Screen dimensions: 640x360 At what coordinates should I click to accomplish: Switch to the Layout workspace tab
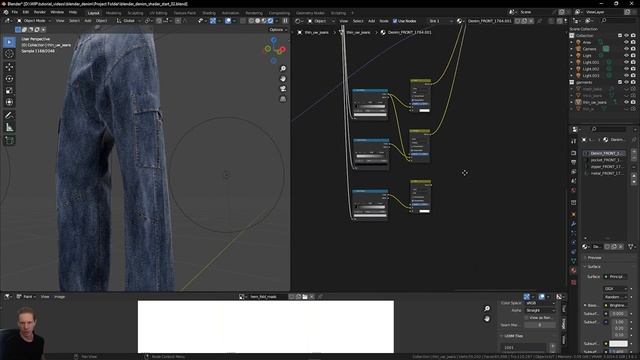pos(93,13)
